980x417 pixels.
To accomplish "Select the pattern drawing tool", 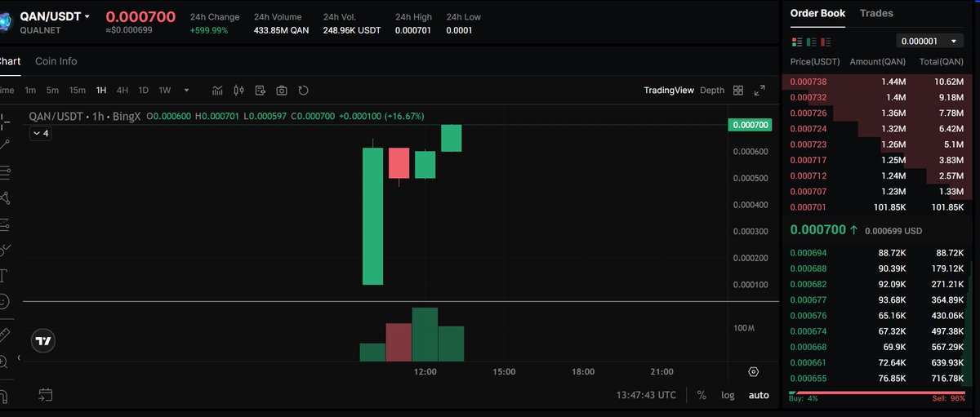I will coord(4,197).
